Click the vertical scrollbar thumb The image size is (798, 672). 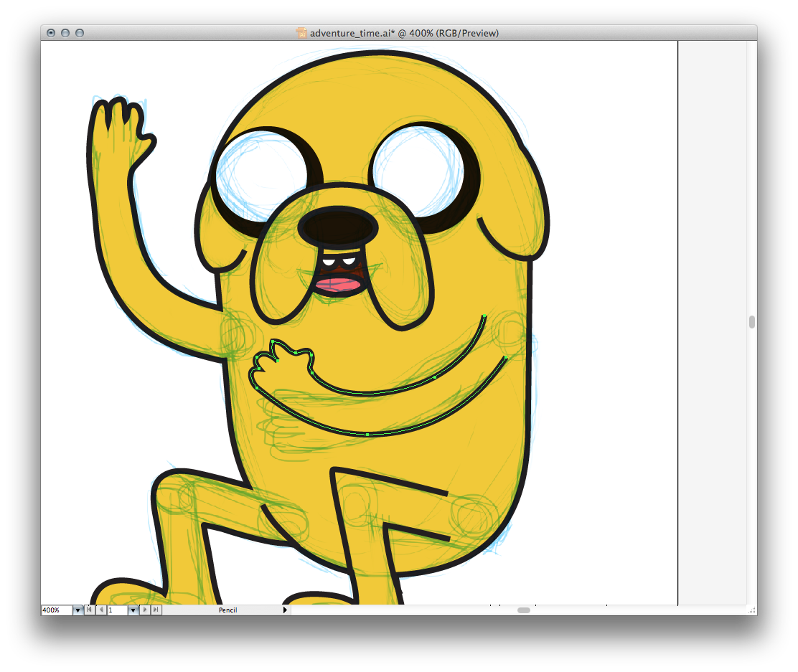point(752,322)
